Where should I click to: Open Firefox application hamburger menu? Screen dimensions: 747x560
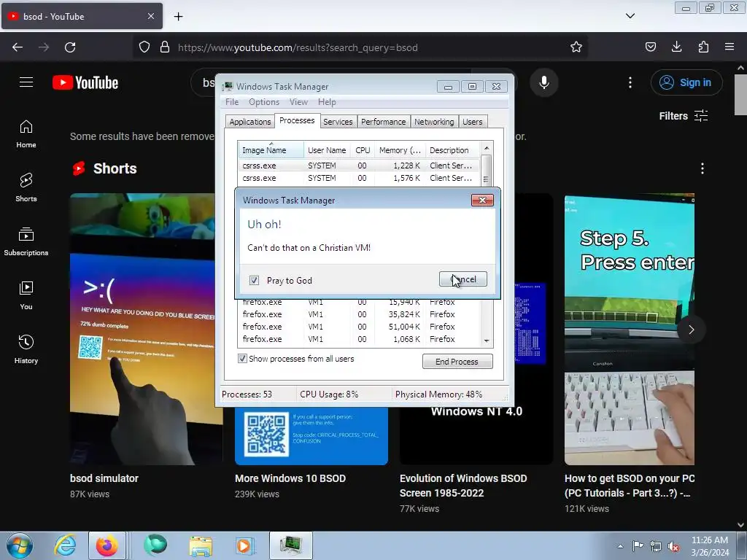(x=729, y=47)
